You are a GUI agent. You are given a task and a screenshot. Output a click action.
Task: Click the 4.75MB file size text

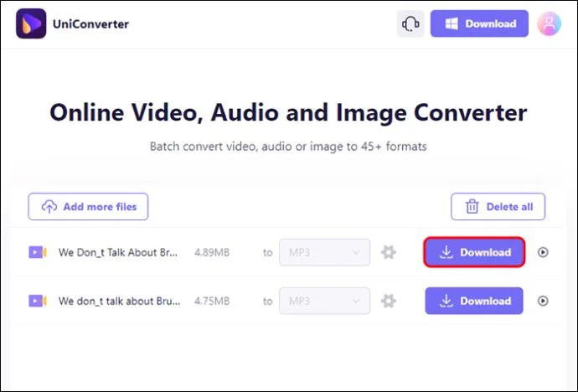pos(212,302)
